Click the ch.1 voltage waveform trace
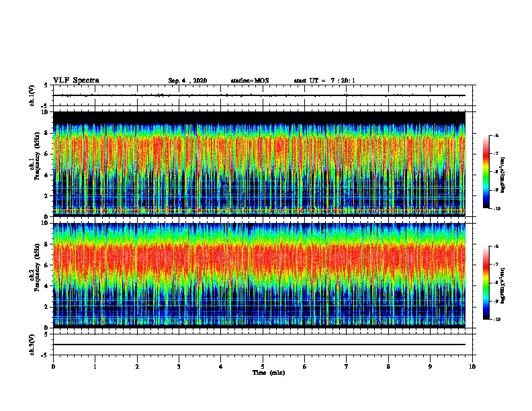The width and height of the screenshot is (532, 411). click(259, 95)
